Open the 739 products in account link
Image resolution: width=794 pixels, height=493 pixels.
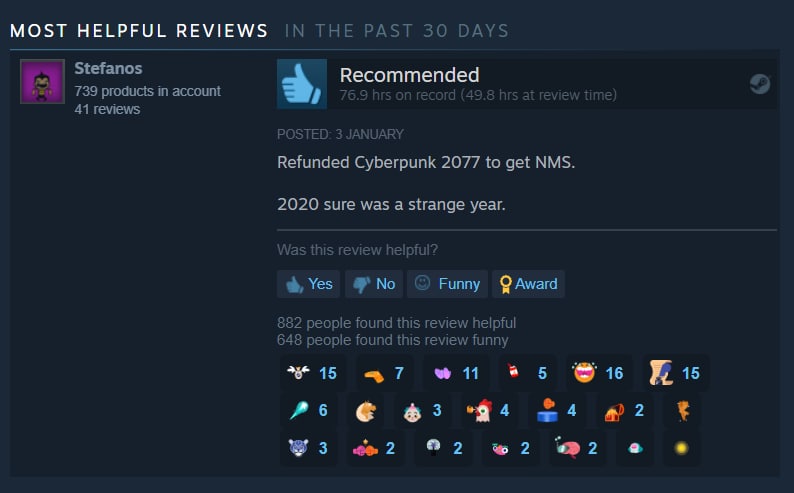[147, 91]
